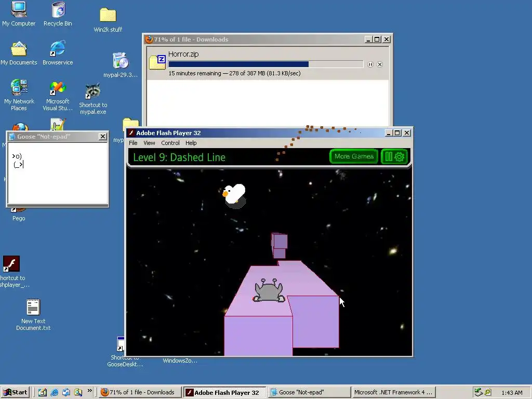Click the Start button
This screenshot has width=532, height=399.
15,392
